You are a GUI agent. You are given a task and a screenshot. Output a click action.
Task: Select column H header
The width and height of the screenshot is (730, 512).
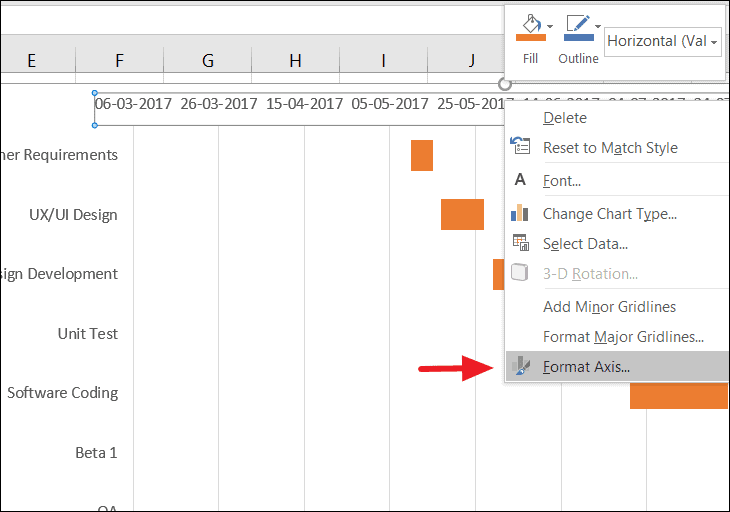295,61
